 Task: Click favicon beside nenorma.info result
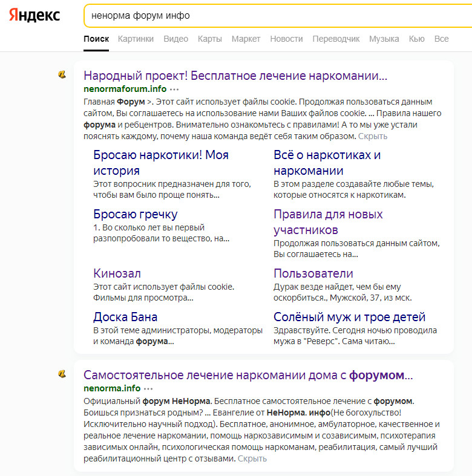pyautogui.click(x=62, y=375)
